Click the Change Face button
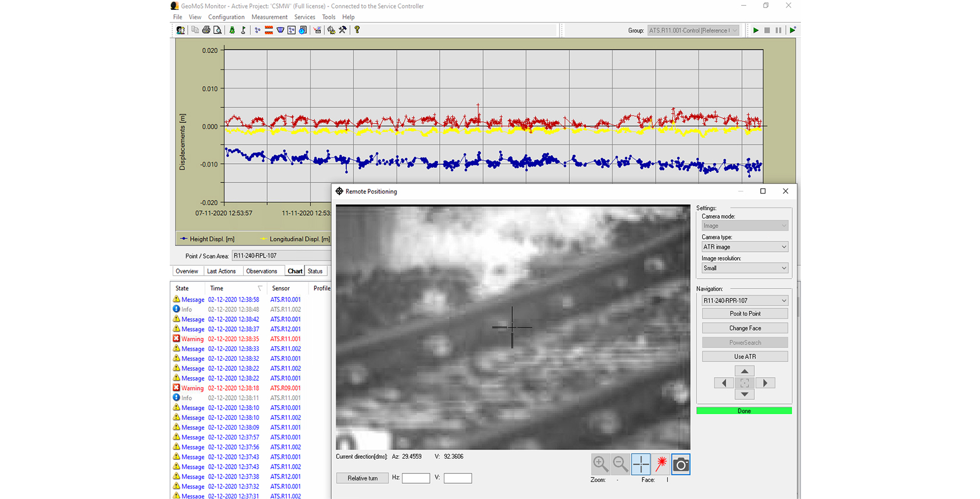The height and width of the screenshot is (499, 980). coord(745,328)
